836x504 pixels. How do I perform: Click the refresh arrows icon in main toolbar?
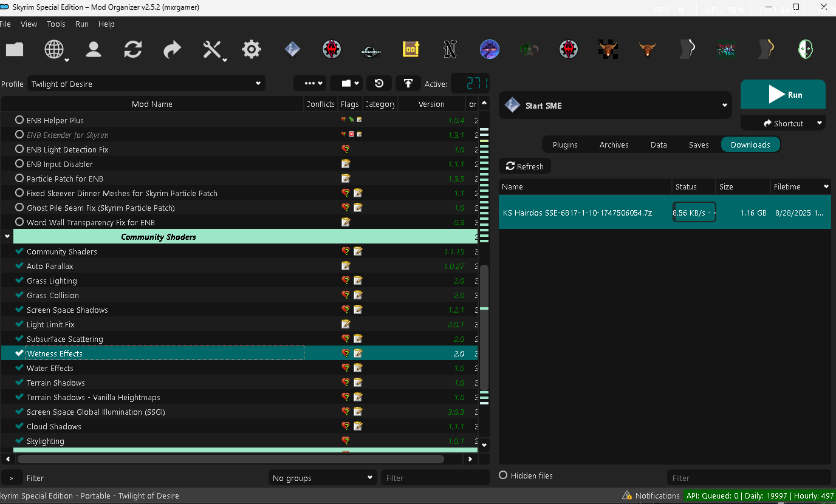click(x=133, y=49)
